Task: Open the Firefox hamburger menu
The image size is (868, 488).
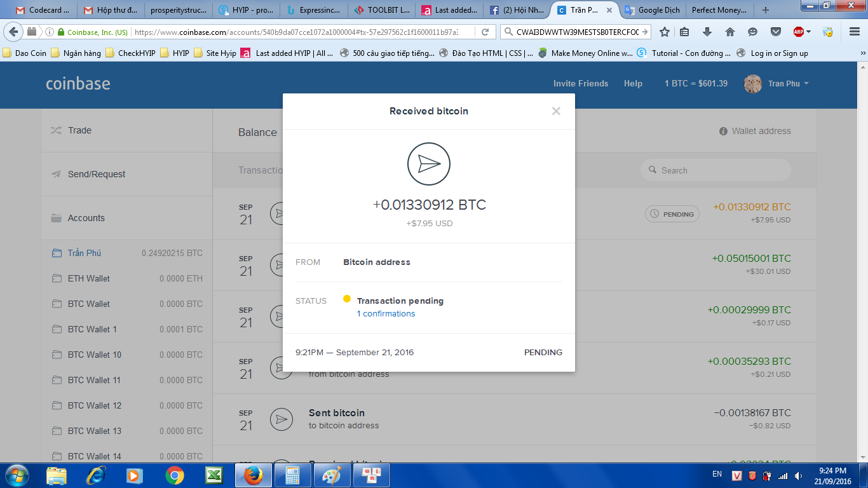Action: click(855, 32)
